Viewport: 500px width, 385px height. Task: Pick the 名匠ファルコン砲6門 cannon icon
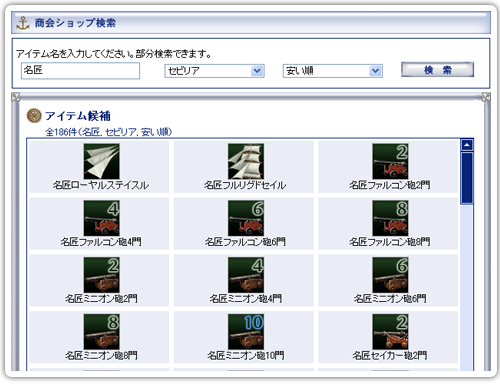[246, 218]
